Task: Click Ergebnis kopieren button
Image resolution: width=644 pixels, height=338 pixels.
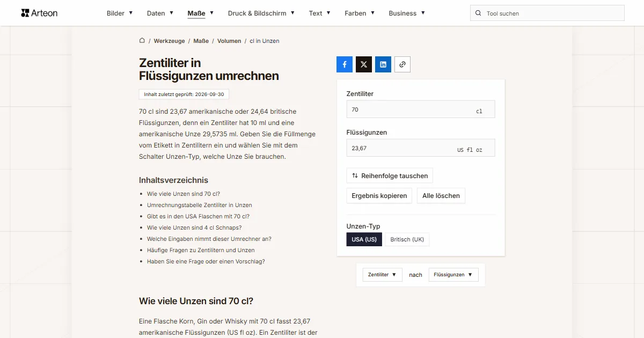Action: tap(379, 196)
